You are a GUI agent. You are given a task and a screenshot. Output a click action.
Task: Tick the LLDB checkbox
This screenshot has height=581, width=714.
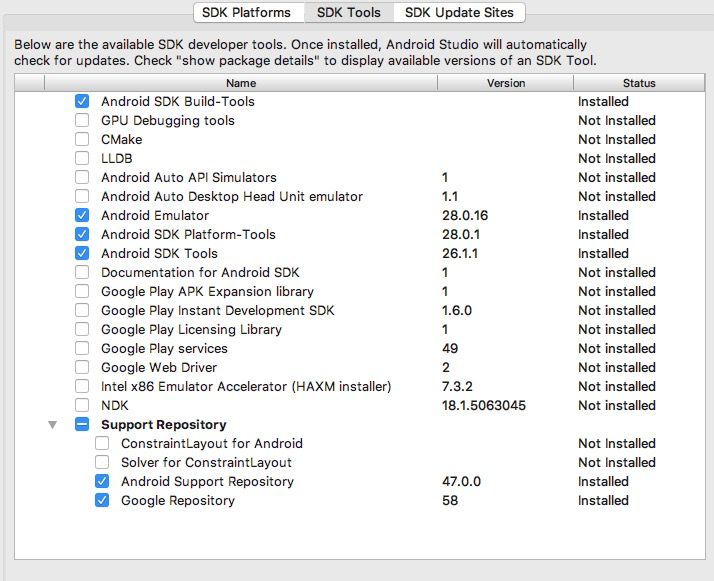pos(82,158)
